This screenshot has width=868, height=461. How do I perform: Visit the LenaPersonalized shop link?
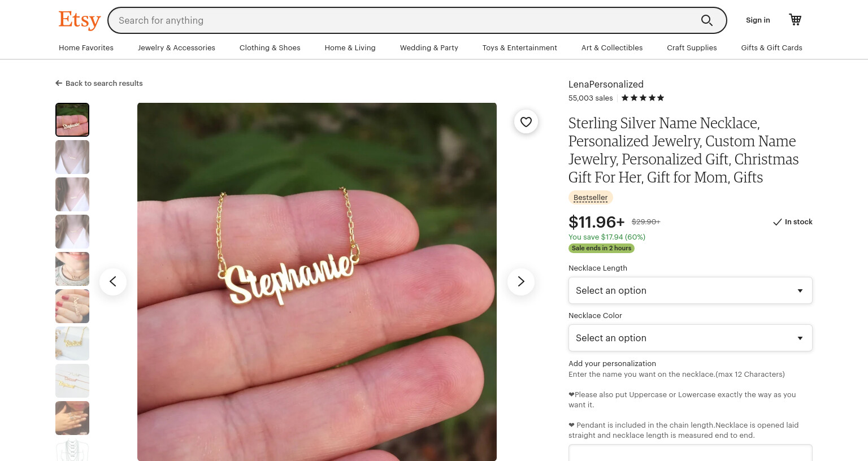click(606, 84)
